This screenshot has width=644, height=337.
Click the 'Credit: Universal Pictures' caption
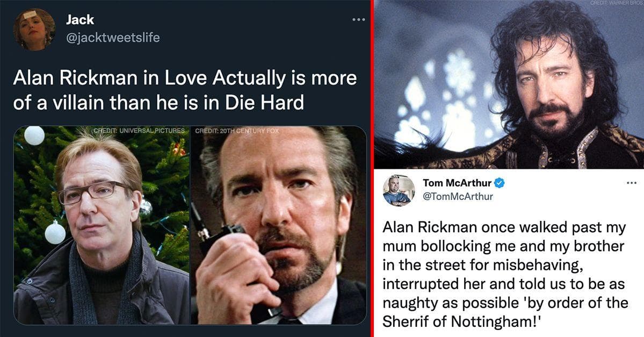pos(139,131)
